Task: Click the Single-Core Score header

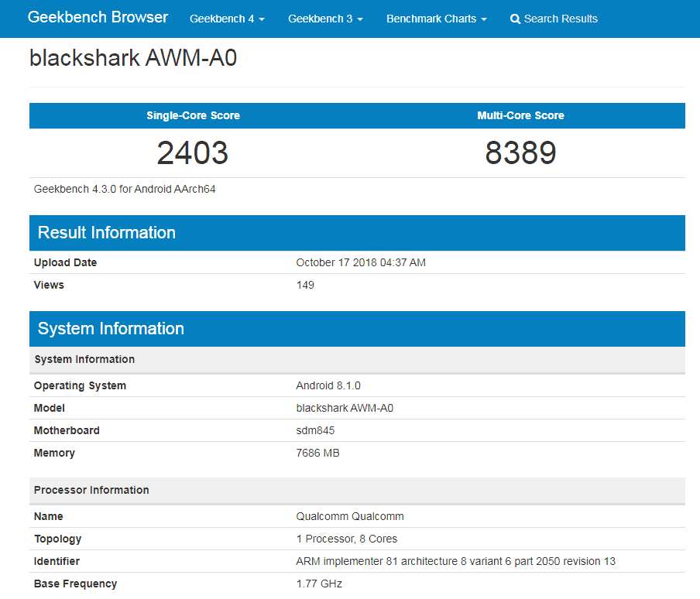Action: pyautogui.click(x=194, y=115)
